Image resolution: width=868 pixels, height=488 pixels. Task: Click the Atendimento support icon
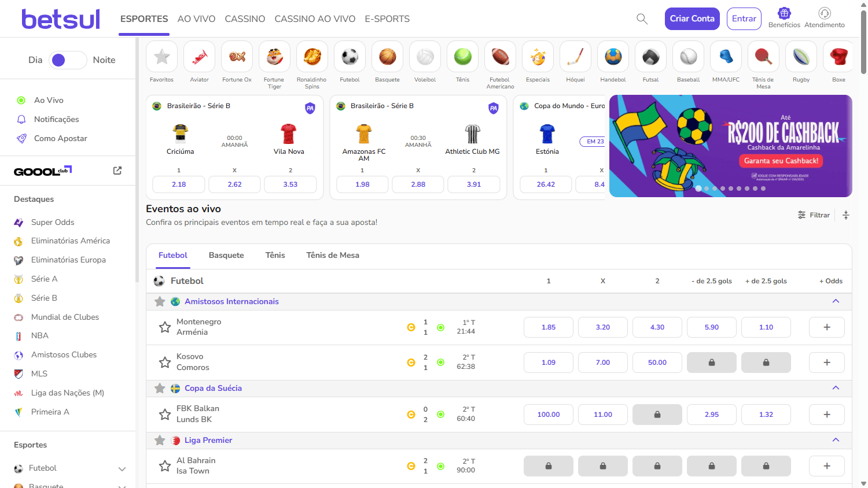click(x=824, y=14)
